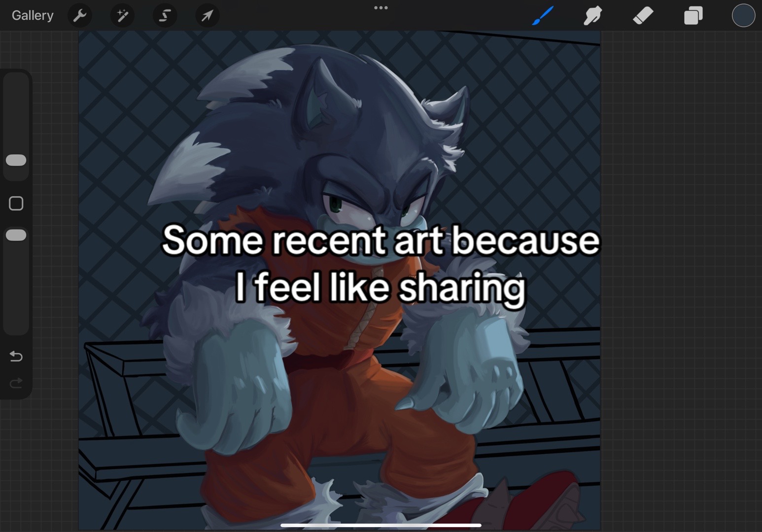Undo the last stroke
Screen dimensions: 762x532
point(16,356)
